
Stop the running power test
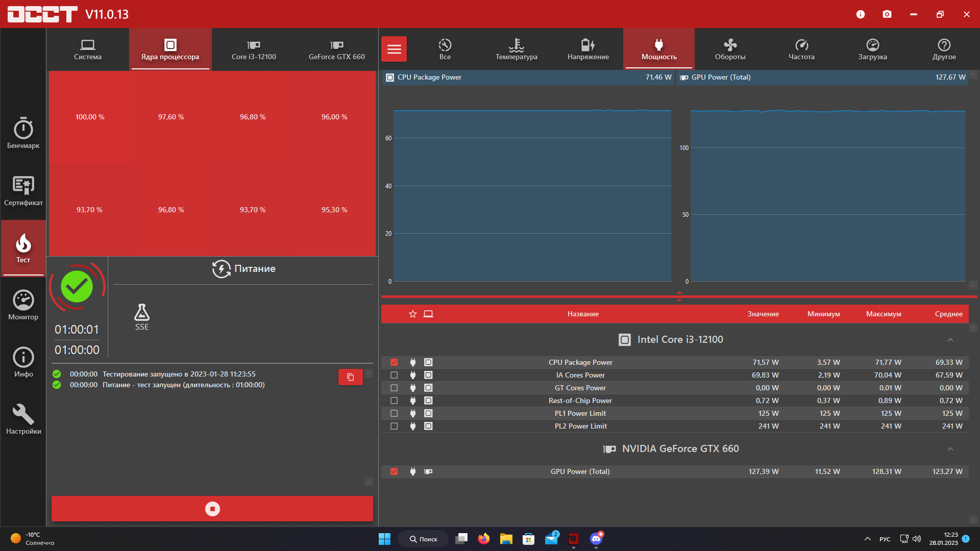click(x=212, y=509)
